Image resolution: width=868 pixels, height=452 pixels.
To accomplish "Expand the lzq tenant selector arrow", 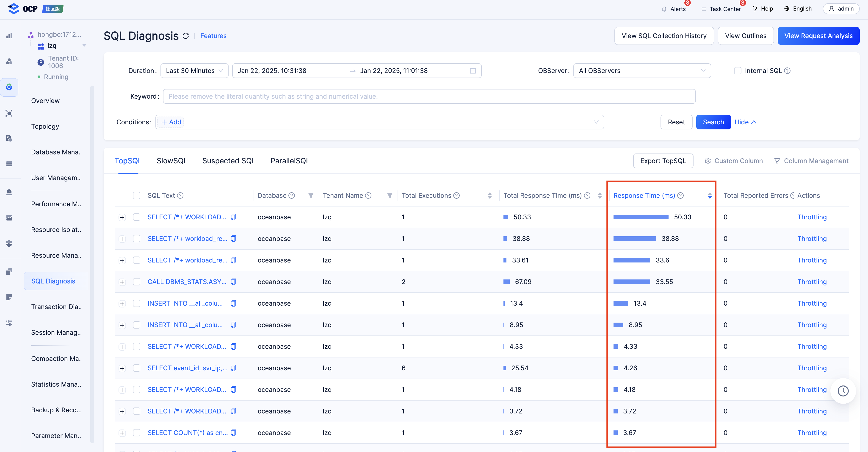I will pyautogui.click(x=84, y=45).
